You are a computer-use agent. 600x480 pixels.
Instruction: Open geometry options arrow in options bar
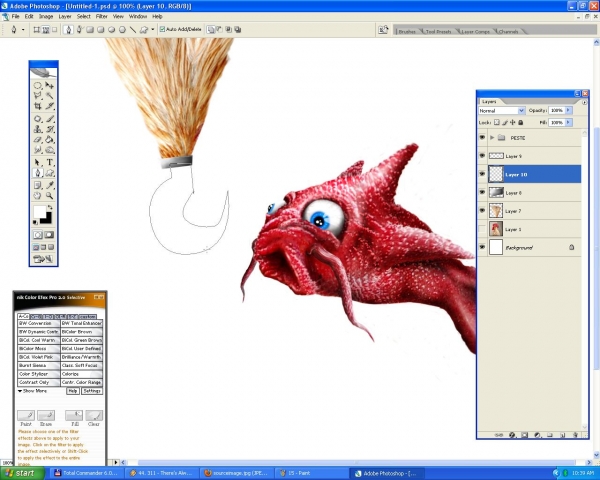point(153,29)
